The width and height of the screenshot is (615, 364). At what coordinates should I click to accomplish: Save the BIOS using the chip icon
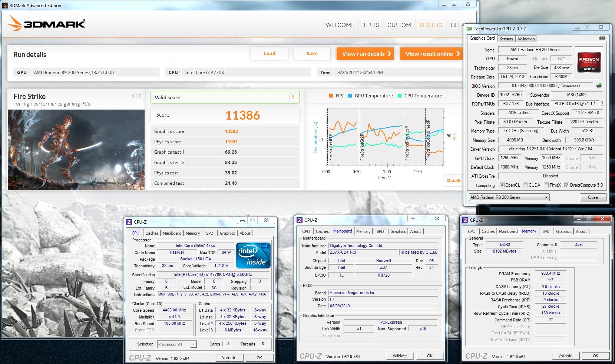[x=599, y=86]
